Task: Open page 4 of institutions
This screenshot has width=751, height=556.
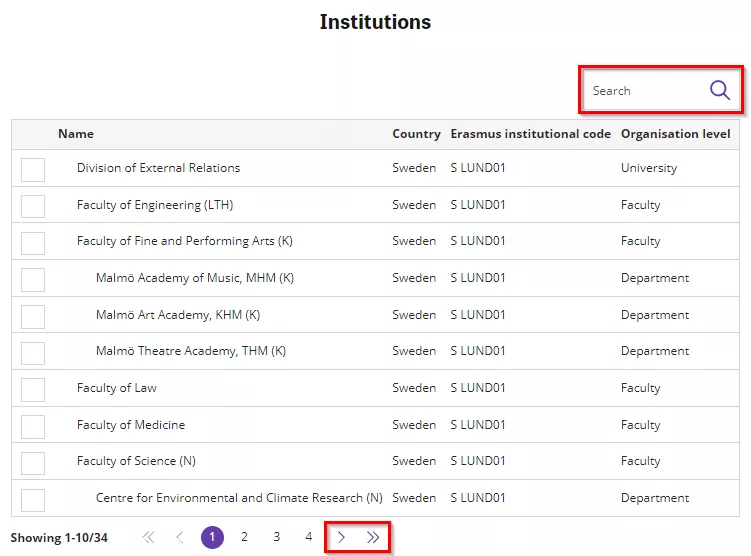Action: (x=308, y=537)
